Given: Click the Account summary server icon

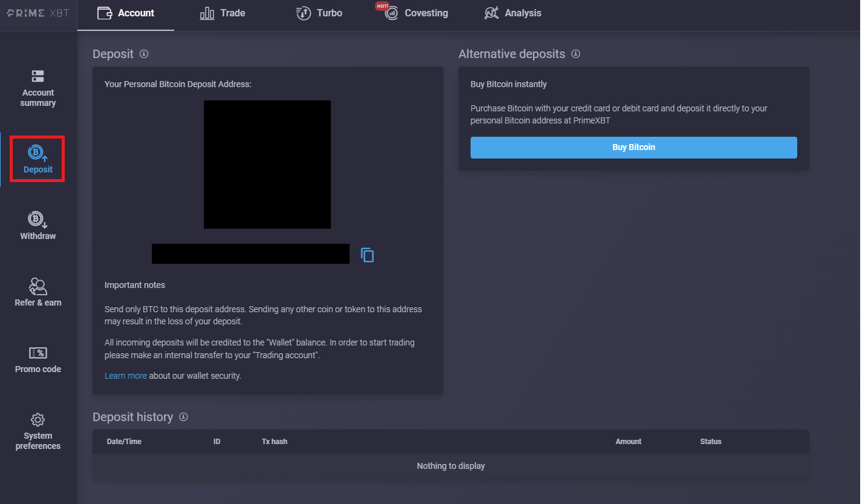Looking at the screenshot, I should [38, 76].
